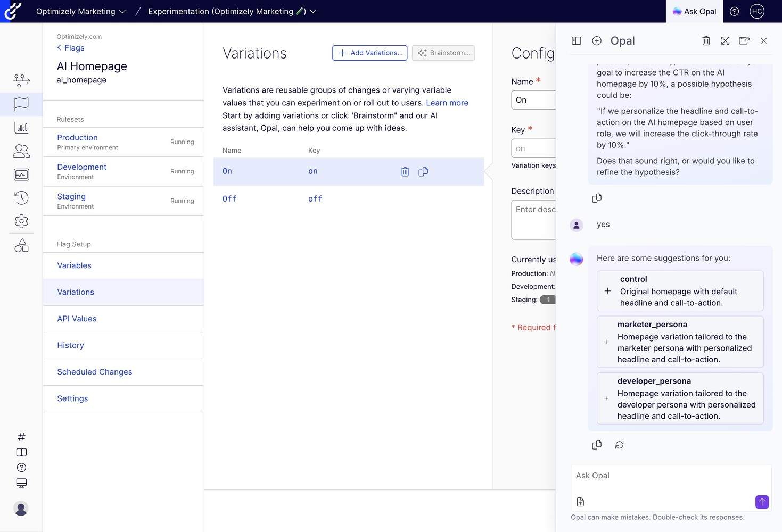This screenshot has width=782, height=532.
Task: Open the Optimizely Marketing account dropdown
Action: [81, 11]
